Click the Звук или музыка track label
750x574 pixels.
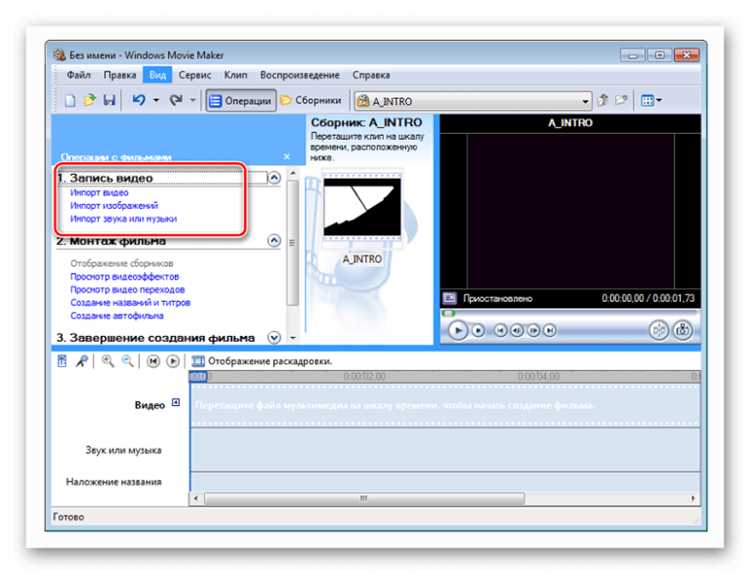tap(123, 450)
